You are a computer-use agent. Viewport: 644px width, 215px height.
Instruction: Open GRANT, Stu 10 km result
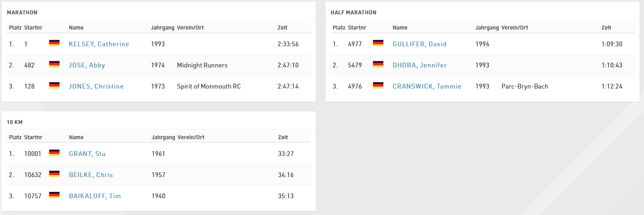coord(87,154)
